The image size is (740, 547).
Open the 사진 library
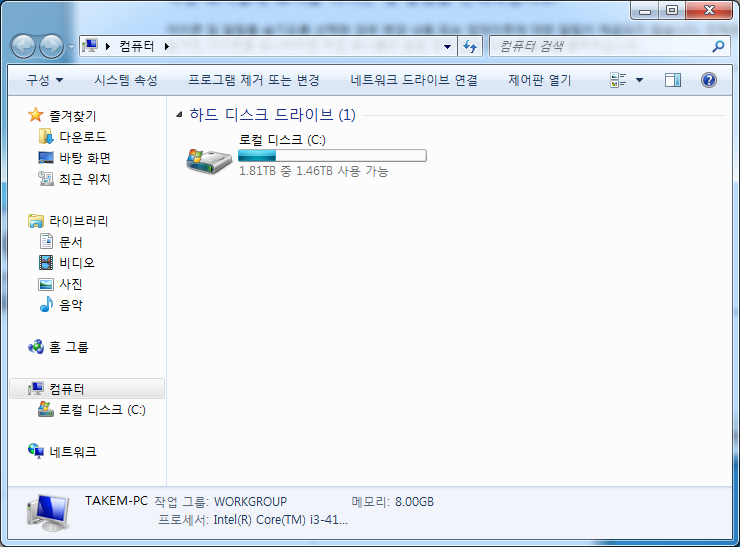[71, 284]
